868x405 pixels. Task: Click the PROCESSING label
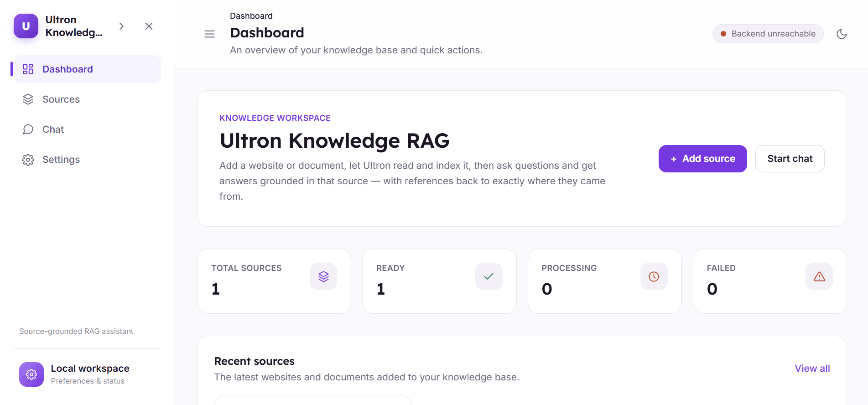569,268
